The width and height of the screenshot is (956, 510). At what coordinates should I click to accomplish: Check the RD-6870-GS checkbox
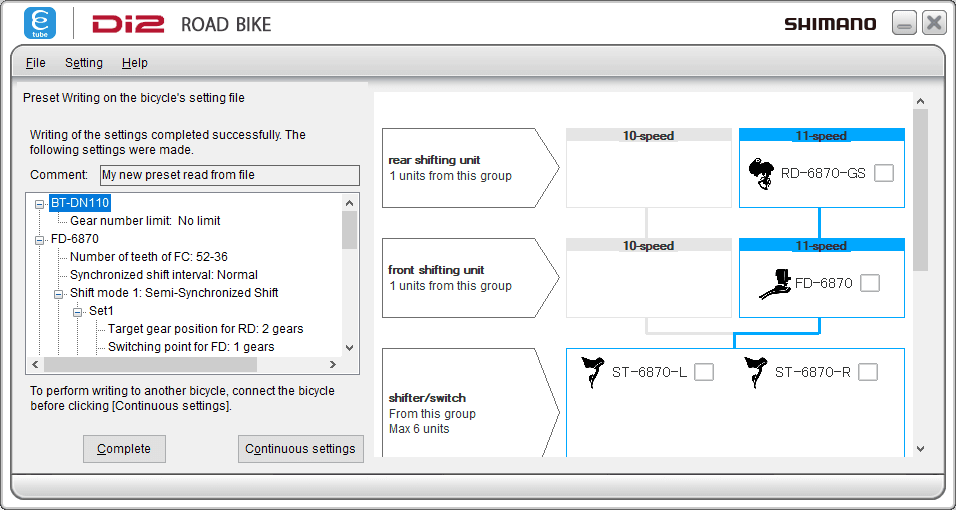(883, 173)
